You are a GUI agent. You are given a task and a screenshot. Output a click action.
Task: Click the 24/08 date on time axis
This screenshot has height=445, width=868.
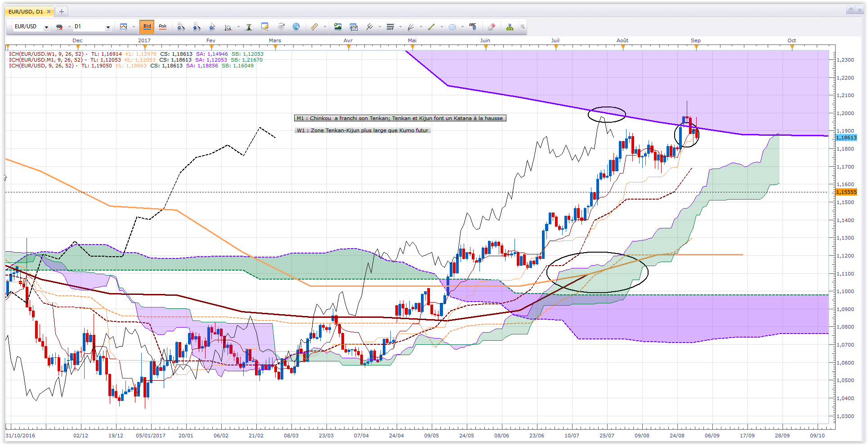pyautogui.click(x=677, y=436)
